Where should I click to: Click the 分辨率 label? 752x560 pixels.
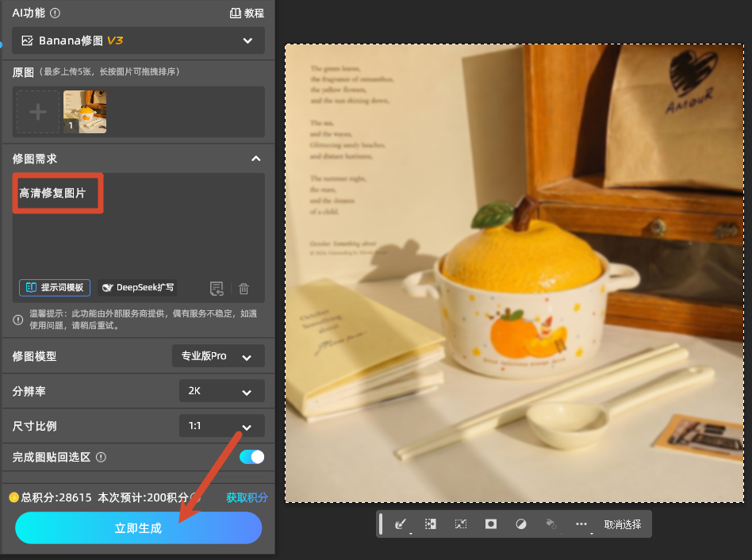pyautogui.click(x=29, y=391)
